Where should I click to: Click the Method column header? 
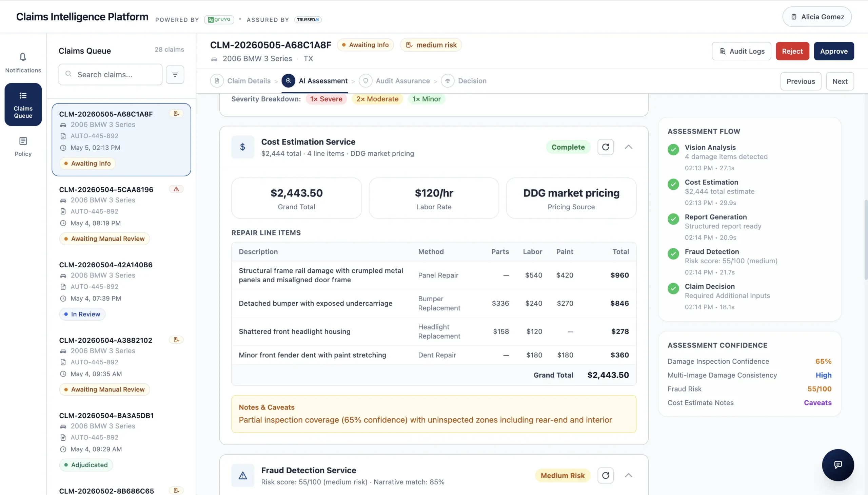(431, 252)
